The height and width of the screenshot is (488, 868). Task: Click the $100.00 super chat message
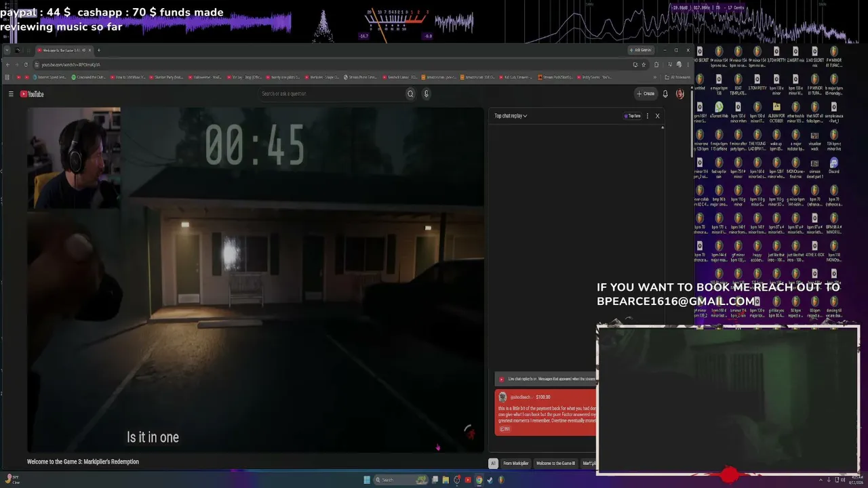[546, 412]
